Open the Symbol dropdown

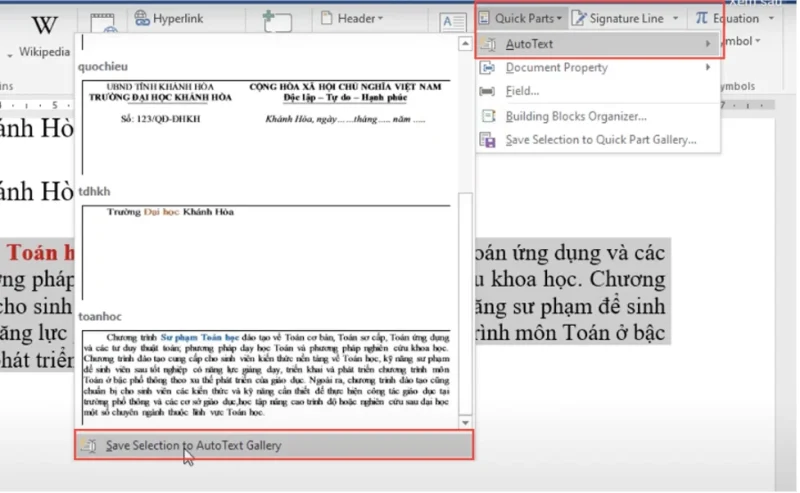coord(741,41)
